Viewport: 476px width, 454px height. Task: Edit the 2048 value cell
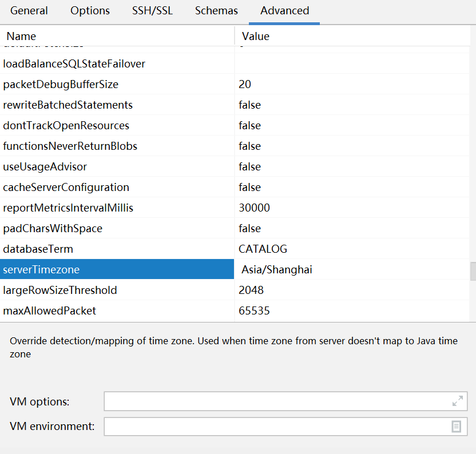tap(352, 290)
